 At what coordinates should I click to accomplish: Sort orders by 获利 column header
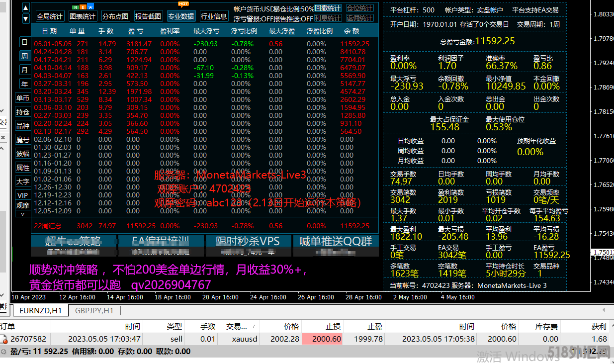coord(586,327)
